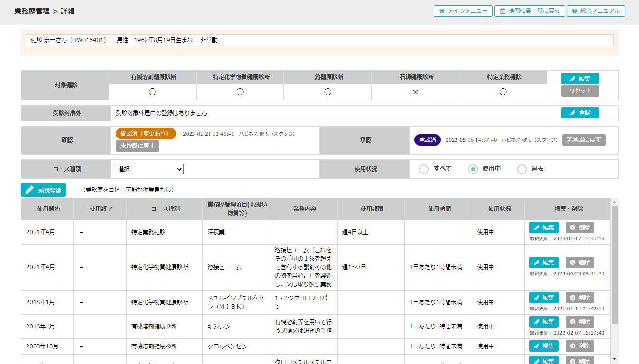Click キシレン row delete cross icon

click(573, 322)
